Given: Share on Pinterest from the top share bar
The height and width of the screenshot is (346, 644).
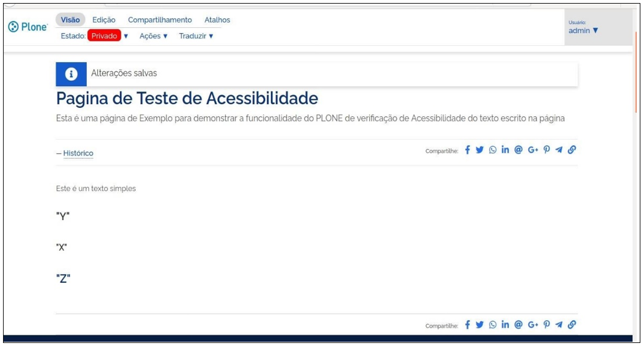Looking at the screenshot, I should pyautogui.click(x=546, y=150).
